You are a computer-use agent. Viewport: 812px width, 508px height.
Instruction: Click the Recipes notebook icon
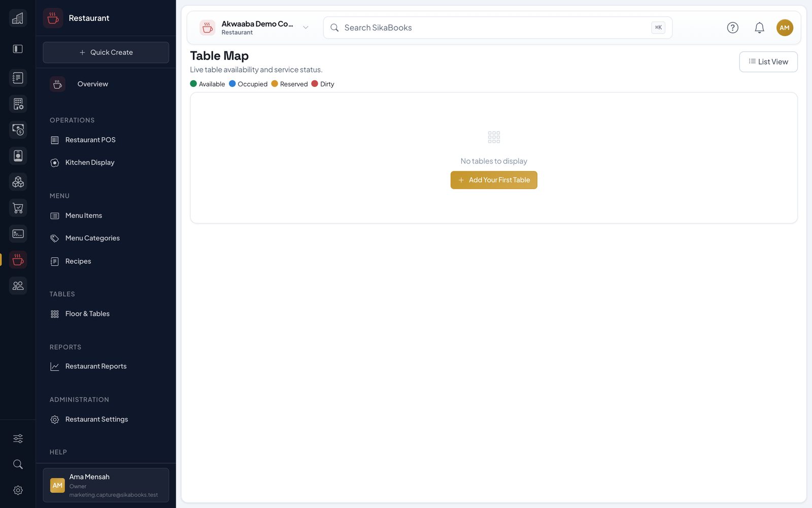[x=55, y=262]
